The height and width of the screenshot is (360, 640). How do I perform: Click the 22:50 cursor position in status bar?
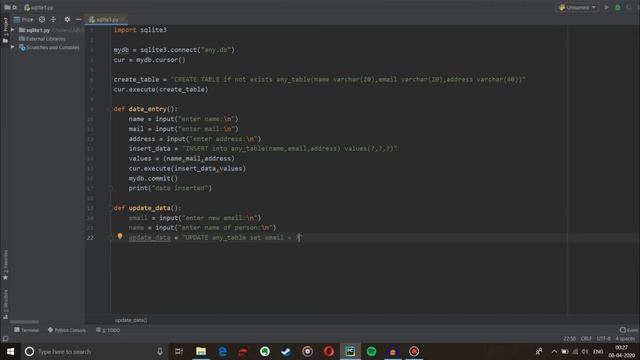click(x=569, y=339)
